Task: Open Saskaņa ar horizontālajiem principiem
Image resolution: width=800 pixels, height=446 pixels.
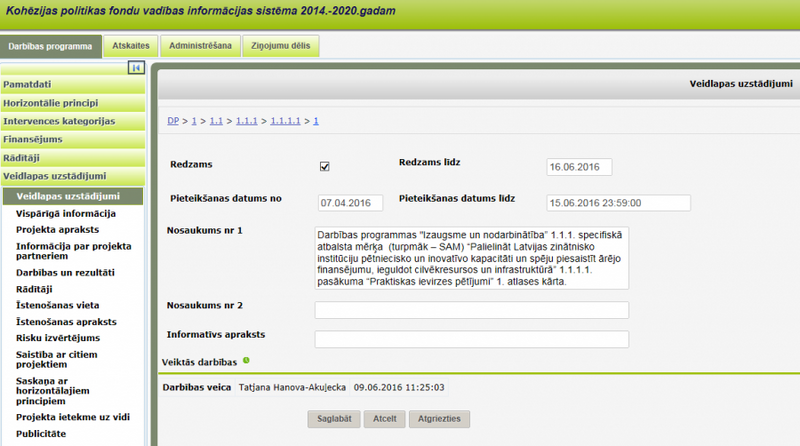Action: (x=53, y=391)
